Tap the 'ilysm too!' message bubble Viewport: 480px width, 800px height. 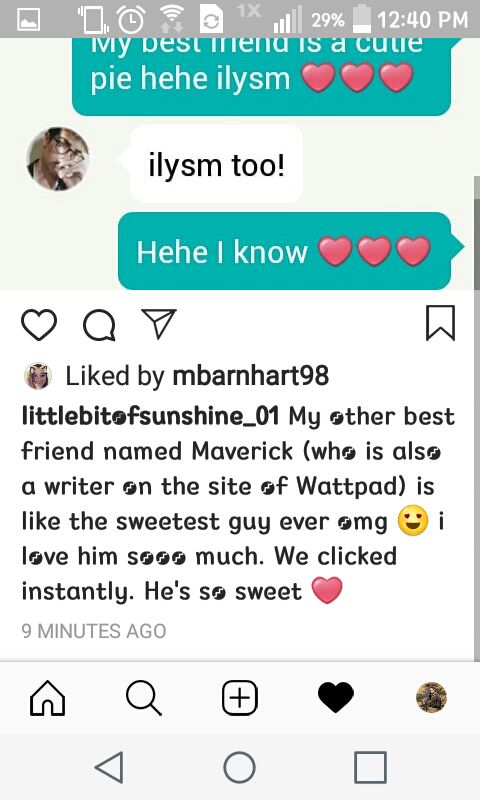coord(216,165)
